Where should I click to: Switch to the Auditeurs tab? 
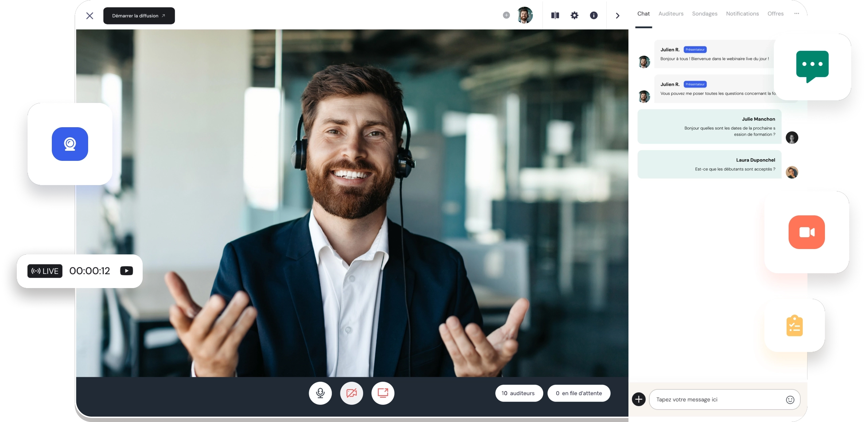pos(671,13)
